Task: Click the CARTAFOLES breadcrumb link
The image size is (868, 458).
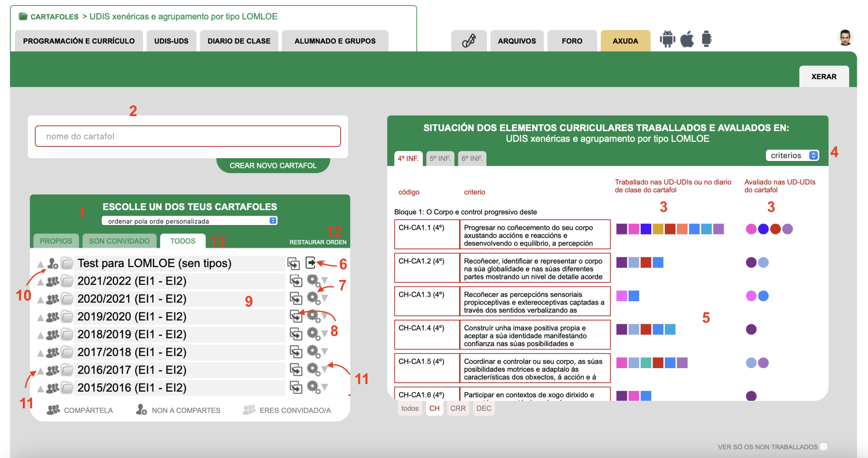Action: 54,16
